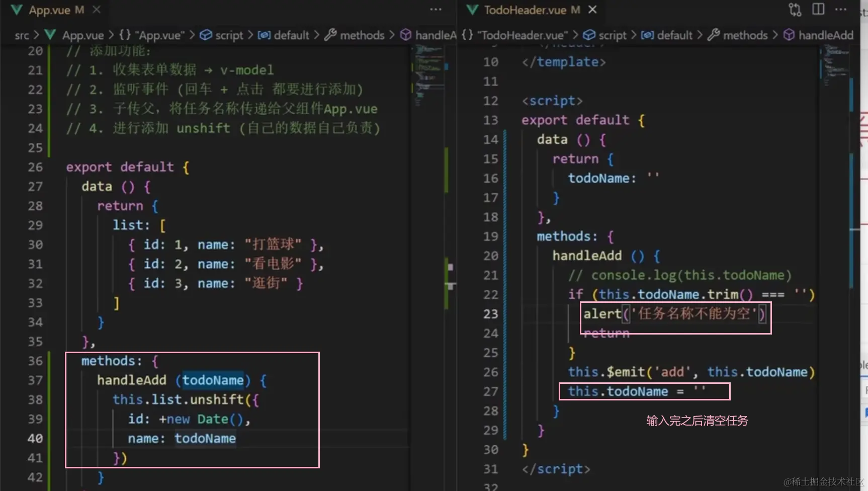This screenshot has height=491, width=868.
Task: Click line number 23 in TodoHeader.vue
Action: [491, 314]
